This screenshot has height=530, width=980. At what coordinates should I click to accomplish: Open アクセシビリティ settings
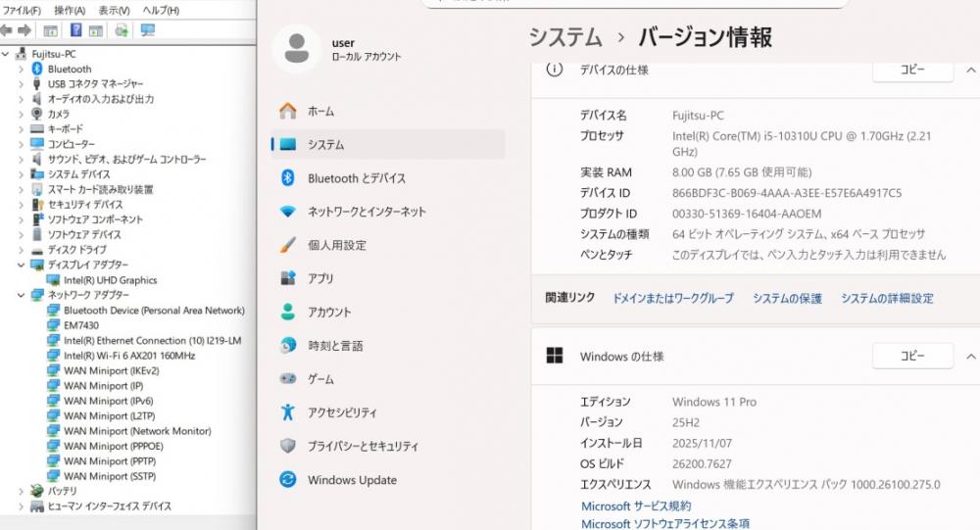click(387, 412)
